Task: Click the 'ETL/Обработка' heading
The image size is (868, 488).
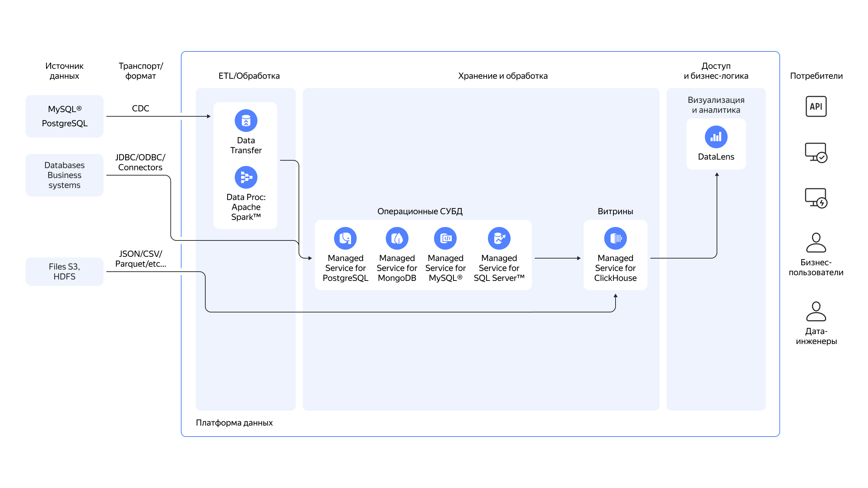Action: pyautogui.click(x=249, y=76)
